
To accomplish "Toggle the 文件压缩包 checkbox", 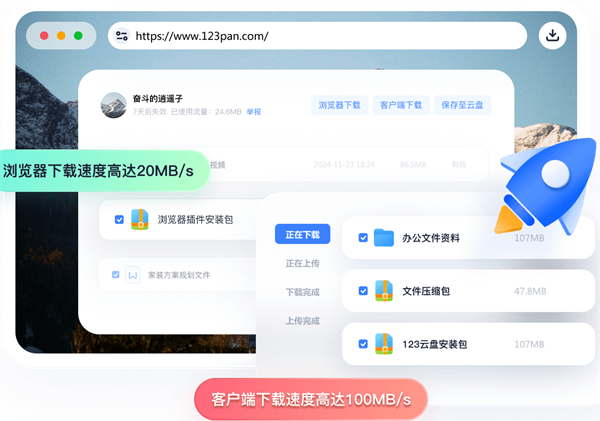I will tap(362, 291).
